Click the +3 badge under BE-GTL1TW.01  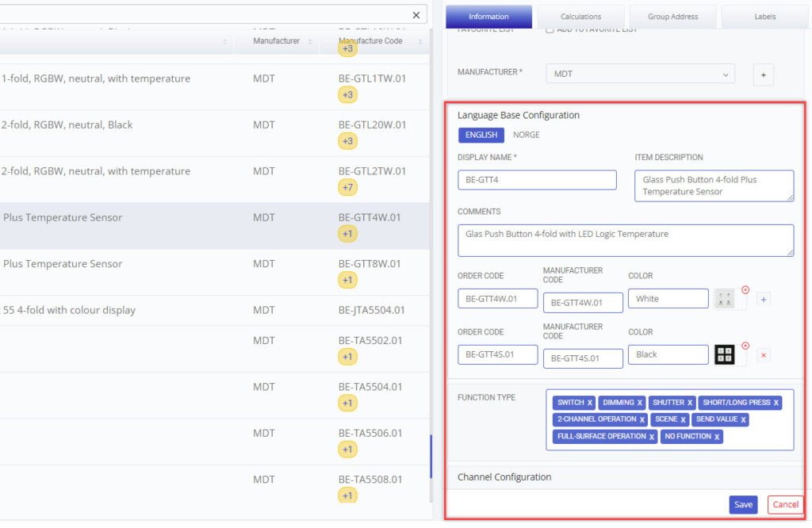pos(347,94)
